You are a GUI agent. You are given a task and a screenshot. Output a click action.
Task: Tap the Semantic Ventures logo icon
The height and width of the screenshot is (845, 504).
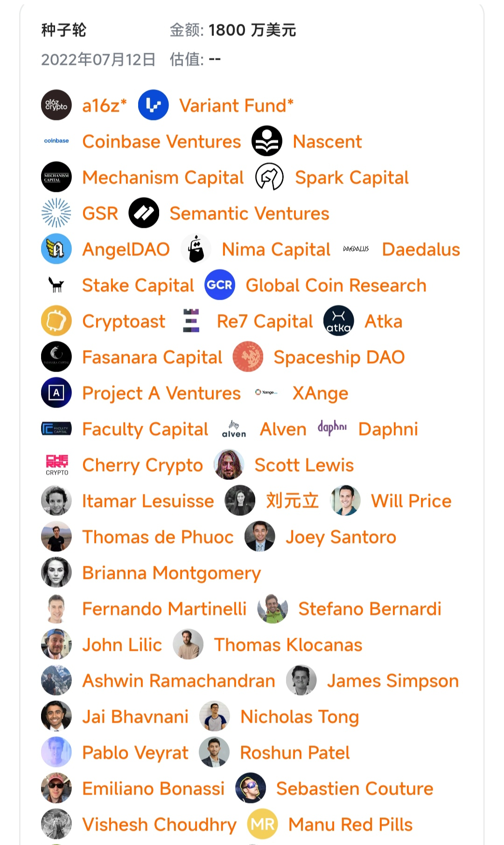144,213
